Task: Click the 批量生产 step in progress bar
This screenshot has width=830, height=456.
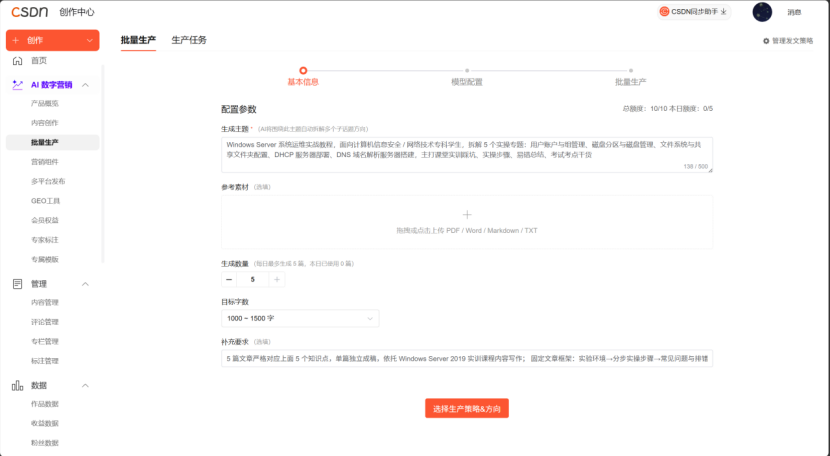Action: pyautogui.click(x=630, y=82)
